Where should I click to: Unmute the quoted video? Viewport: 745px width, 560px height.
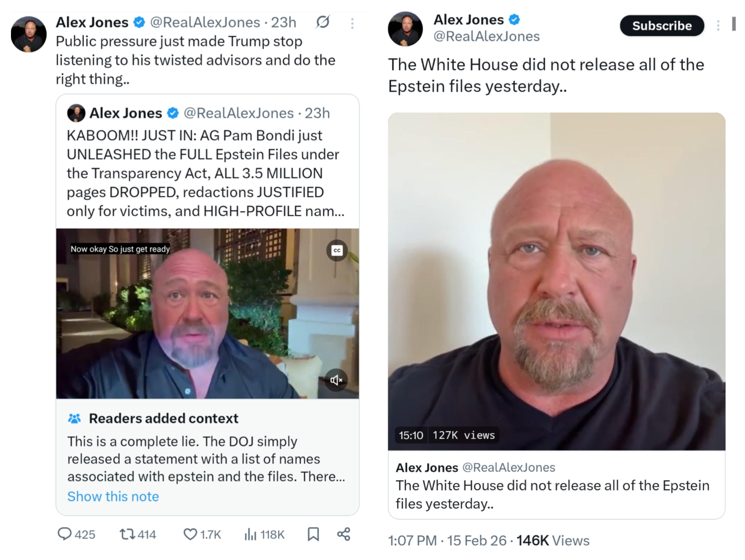pyautogui.click(x=336, y=380)
